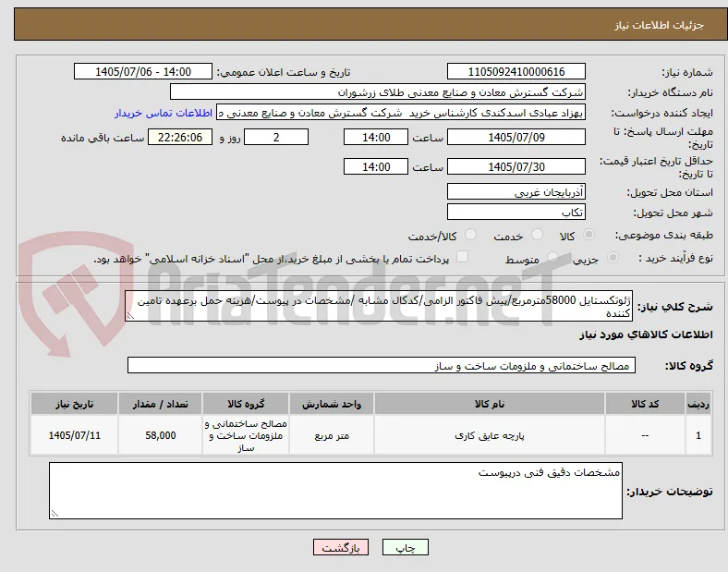Click the اطلاعات کالاهای مورد نیاز heading

pyautogui.click(x=646, y=335)
